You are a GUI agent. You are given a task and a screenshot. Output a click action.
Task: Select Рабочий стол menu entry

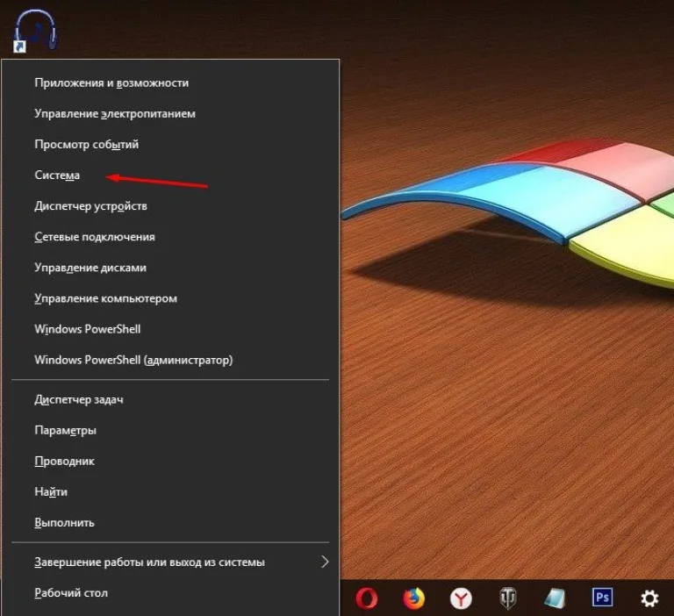[170, 593]
